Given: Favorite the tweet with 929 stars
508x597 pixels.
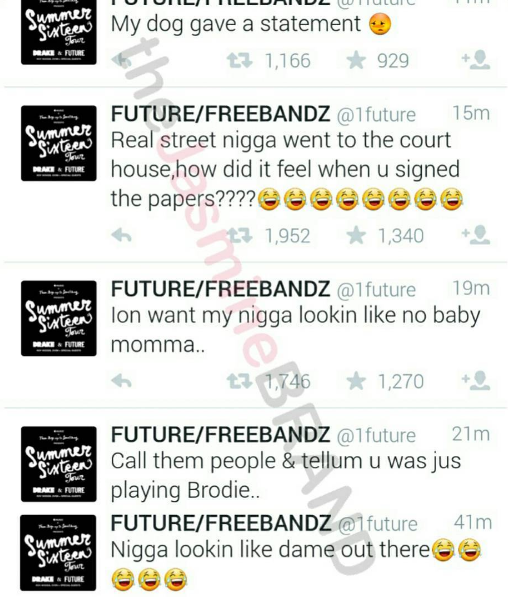Looking at the screenshot, I should (356, 60).
